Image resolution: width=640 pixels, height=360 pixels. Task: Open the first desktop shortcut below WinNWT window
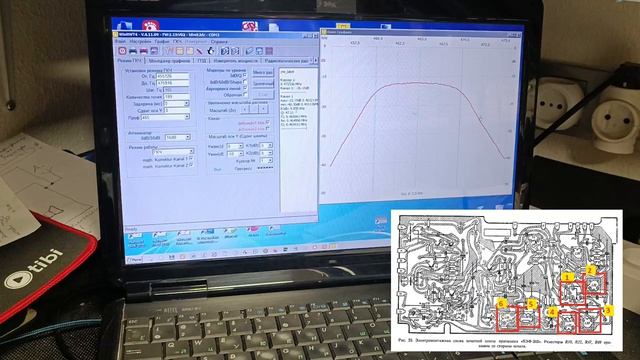click(136, 239)
